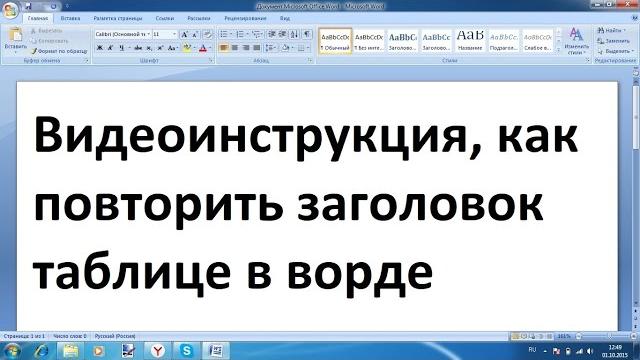Toggle Bold (Ж) formatting
Image resolution: width=640 pixels, height=360 pixels.
point(99,48)
